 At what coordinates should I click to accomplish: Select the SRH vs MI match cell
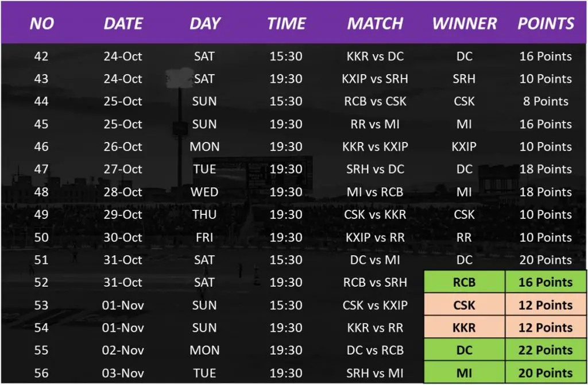click(375, 373)
